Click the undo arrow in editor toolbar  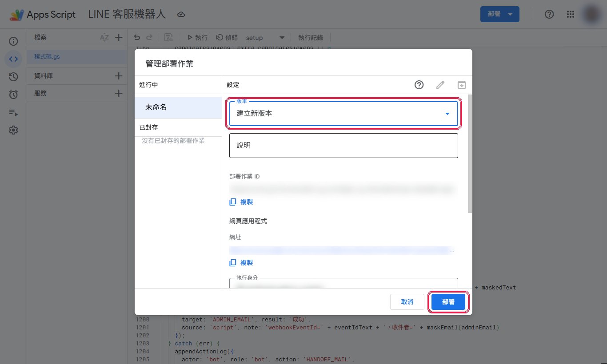click(x=137, y=38)
